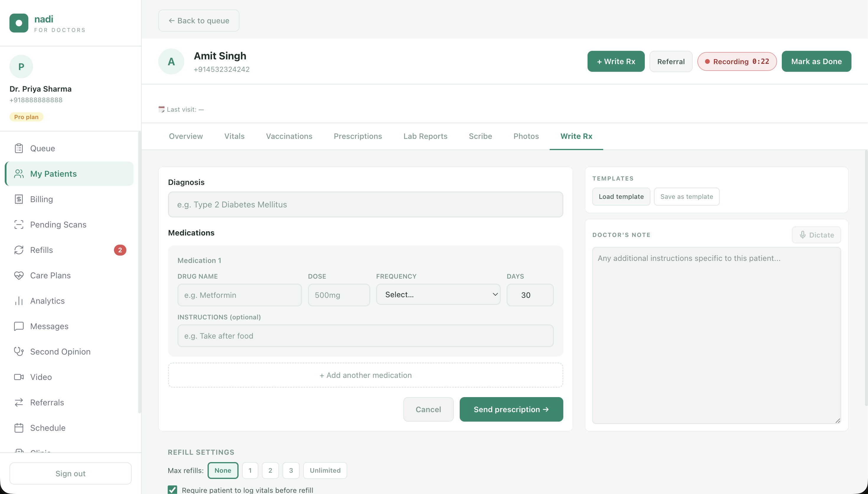
Task: Click the Pro plan badge
Action: pyautogui.click(x=26, y=117)
